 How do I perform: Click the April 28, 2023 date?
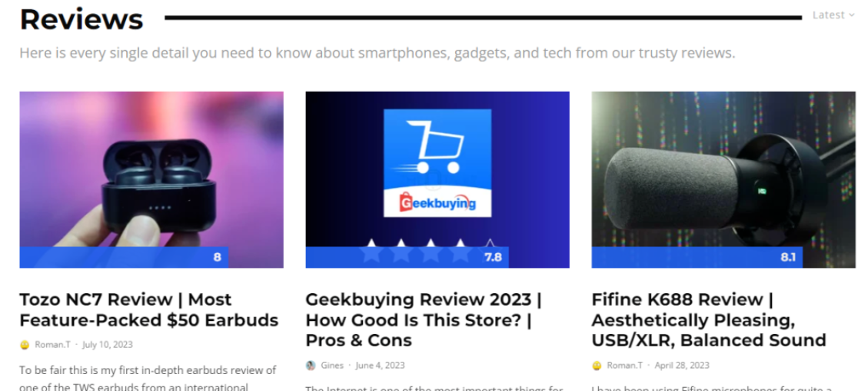pos(682,366)
